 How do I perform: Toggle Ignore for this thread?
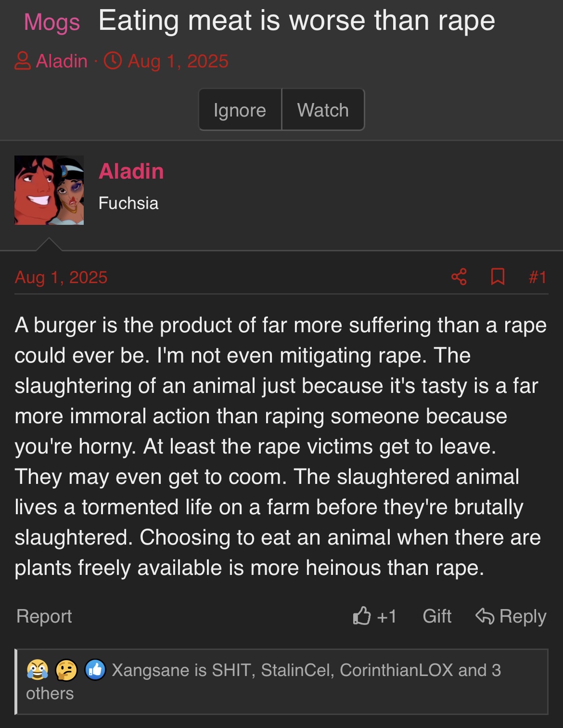click(x=240, y=110)
